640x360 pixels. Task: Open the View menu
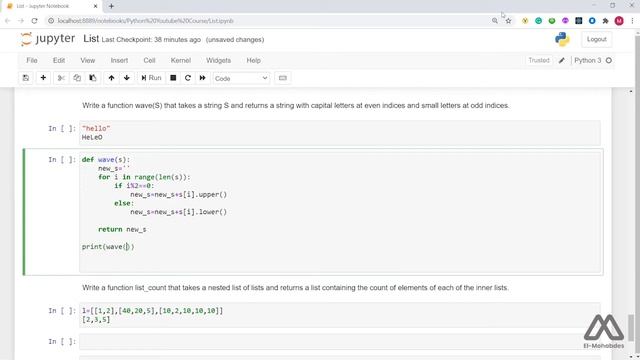click(x=87, y=60)
